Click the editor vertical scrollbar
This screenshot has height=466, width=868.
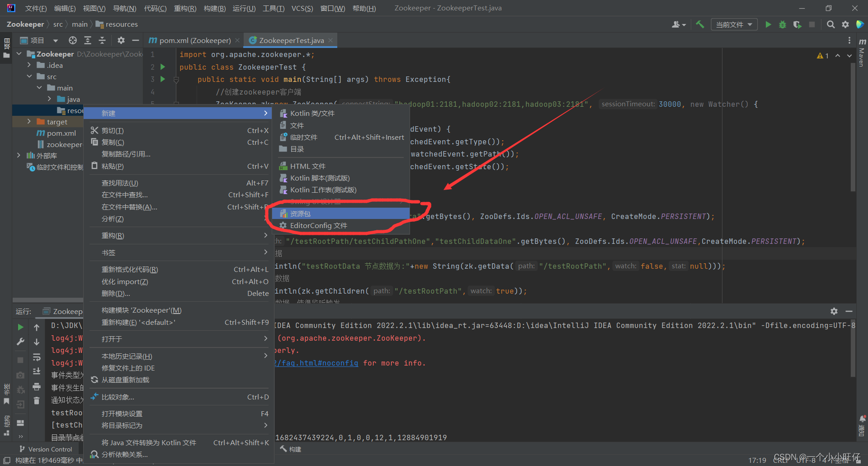853,127
